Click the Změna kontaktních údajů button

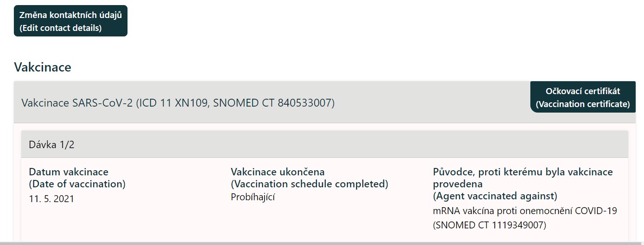(70, 15)
